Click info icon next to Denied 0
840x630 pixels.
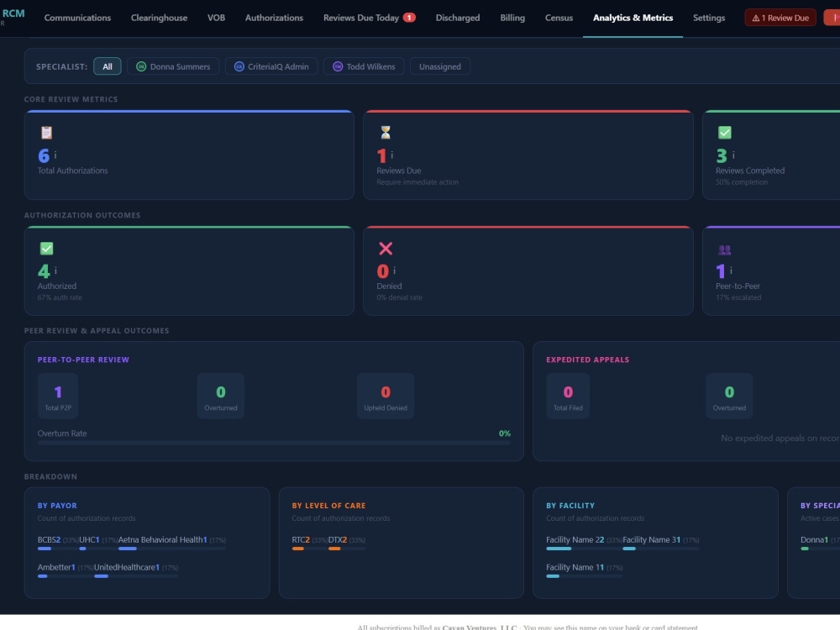(x=394, y=270)
